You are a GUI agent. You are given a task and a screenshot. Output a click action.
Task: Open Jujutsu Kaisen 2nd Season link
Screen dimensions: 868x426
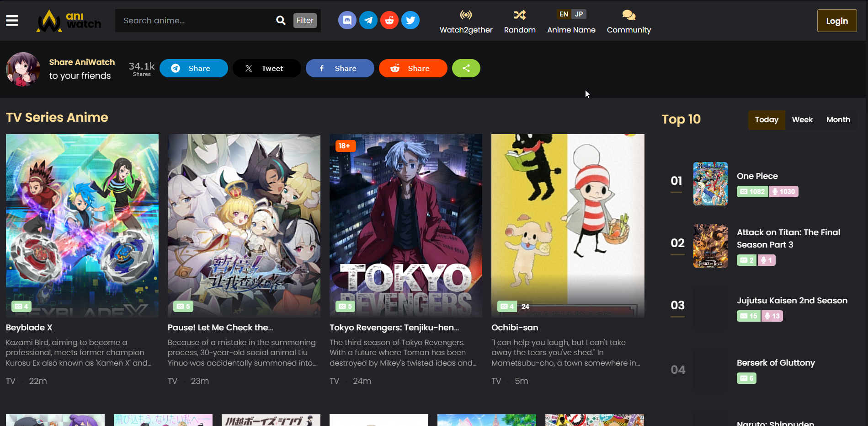(792, 301)
